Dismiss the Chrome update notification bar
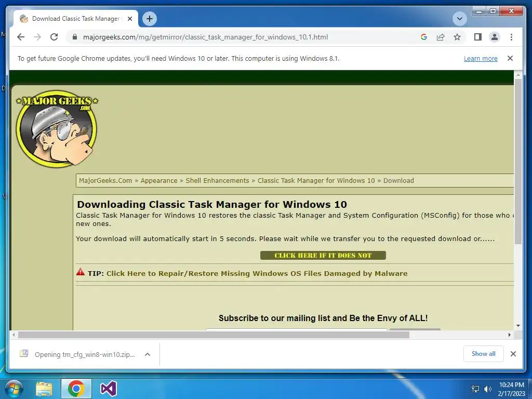This screenshot has width=532, height=399. [510, 58]
